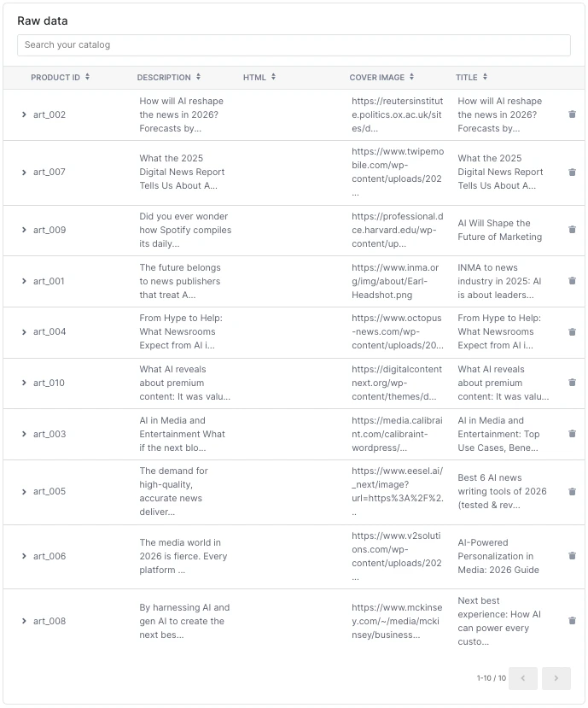588x708 pixels.
Task: Select the 1-10 / 10 page indicator
Action: (x=490, y=678)
